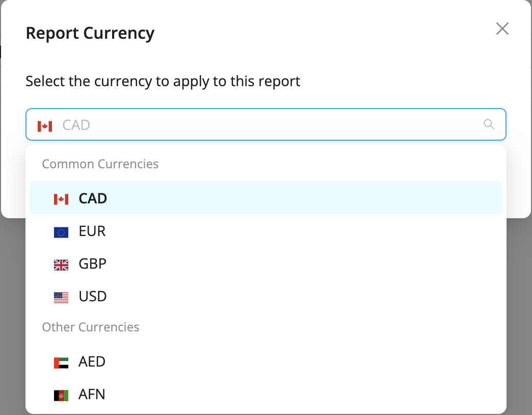
Task: Click the United States flag icon
Action: pos(61,298)
